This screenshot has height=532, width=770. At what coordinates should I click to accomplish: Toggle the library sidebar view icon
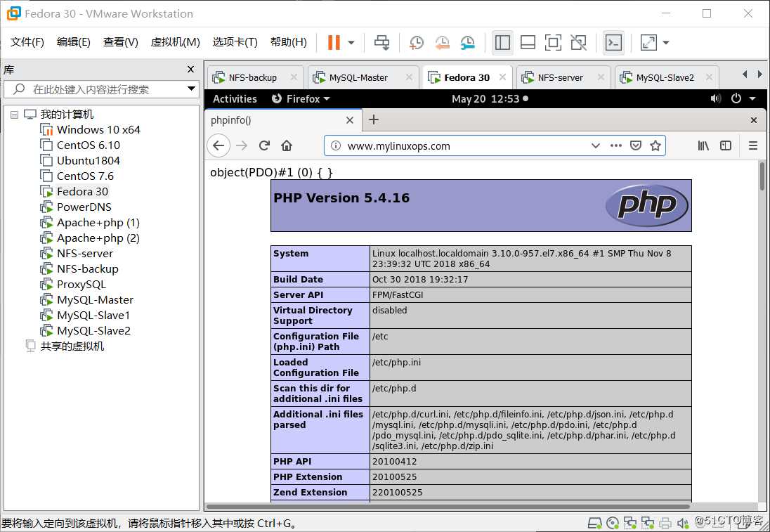pos(502,42)
